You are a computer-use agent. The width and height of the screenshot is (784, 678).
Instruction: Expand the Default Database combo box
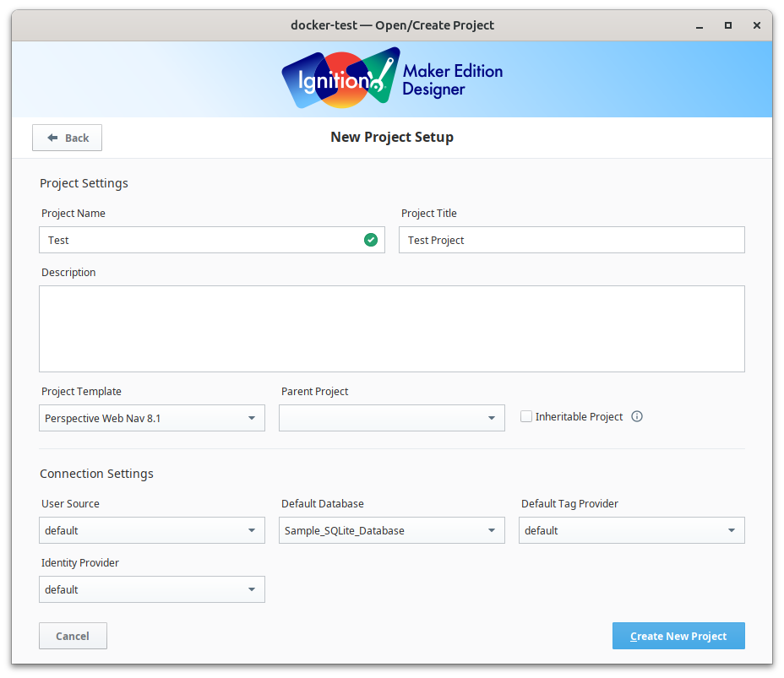pos(392,530)
